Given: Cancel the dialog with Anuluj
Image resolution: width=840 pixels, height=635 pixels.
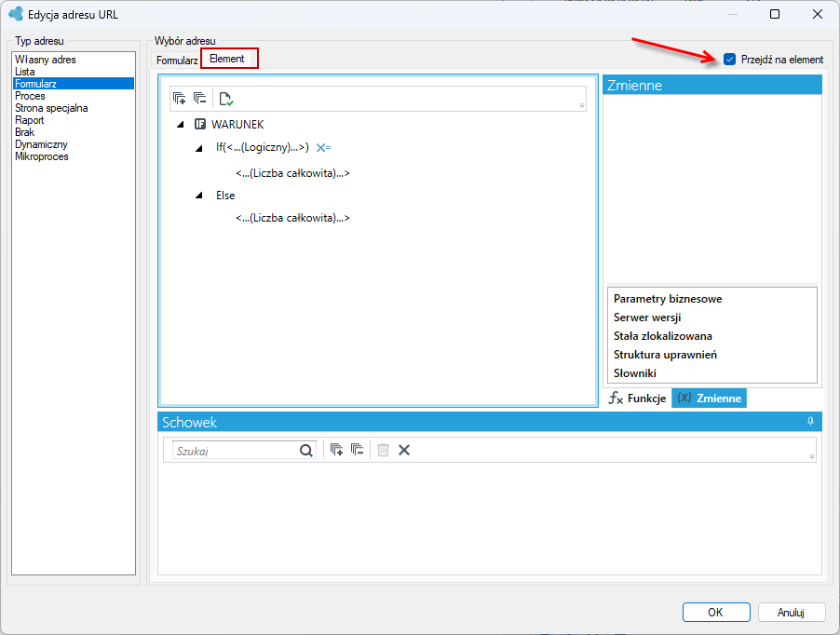Looking at the screenshot, I should [x=792, y=612].
